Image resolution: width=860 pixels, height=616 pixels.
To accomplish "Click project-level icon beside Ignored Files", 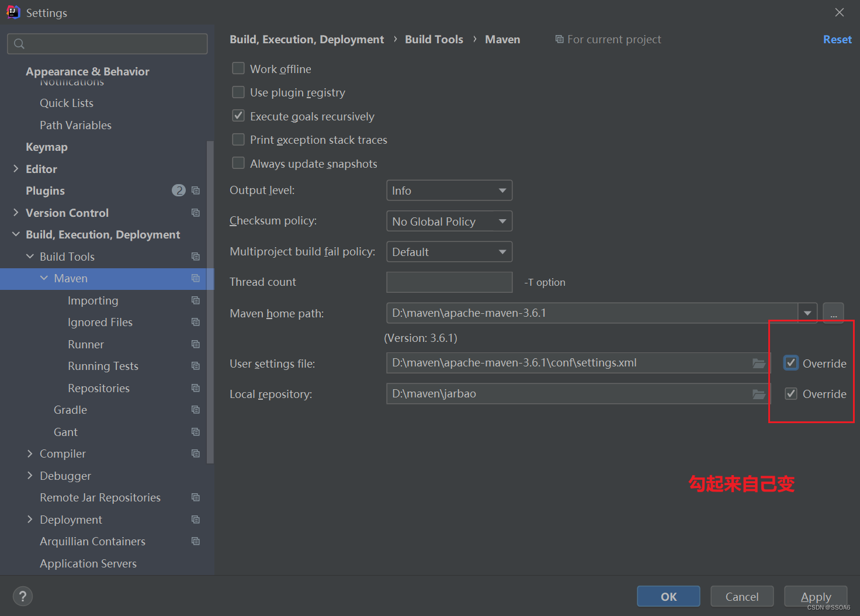I will pos(196,322).
